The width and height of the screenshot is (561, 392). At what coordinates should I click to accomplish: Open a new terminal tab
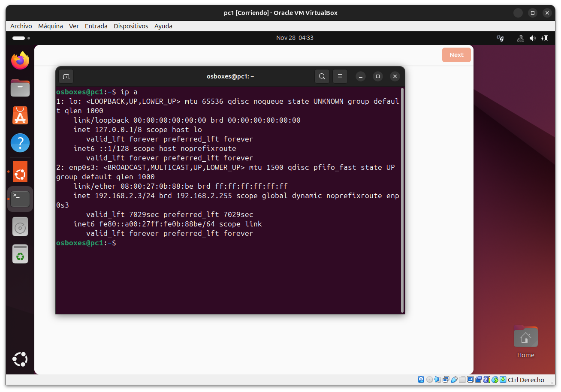[66, 77]
